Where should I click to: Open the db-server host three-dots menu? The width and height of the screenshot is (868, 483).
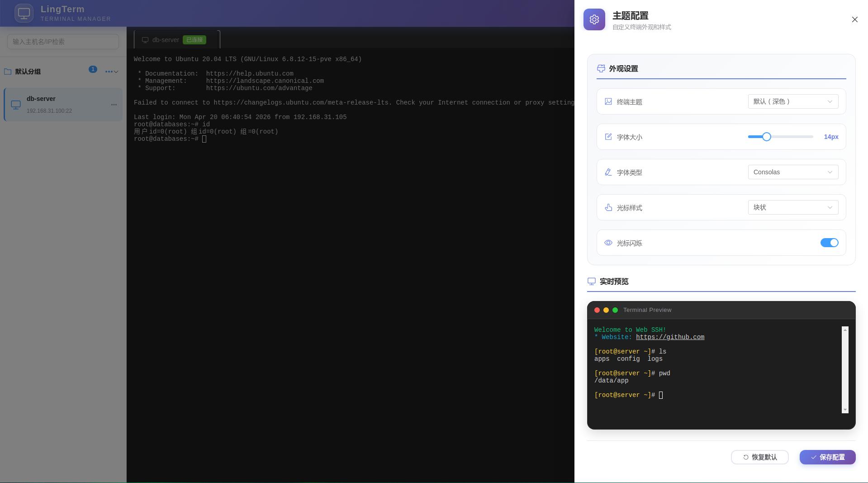[x=114, y=105]
